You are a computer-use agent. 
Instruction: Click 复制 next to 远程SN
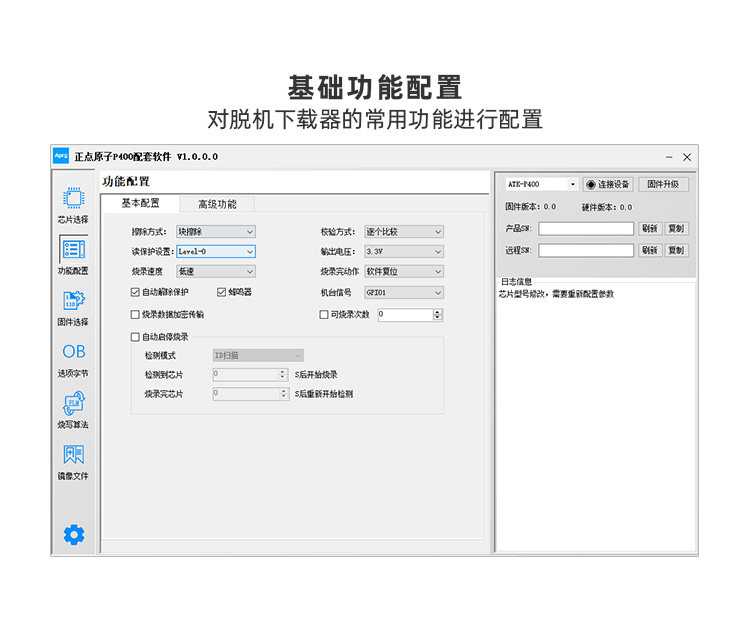[x=676, y=250]
